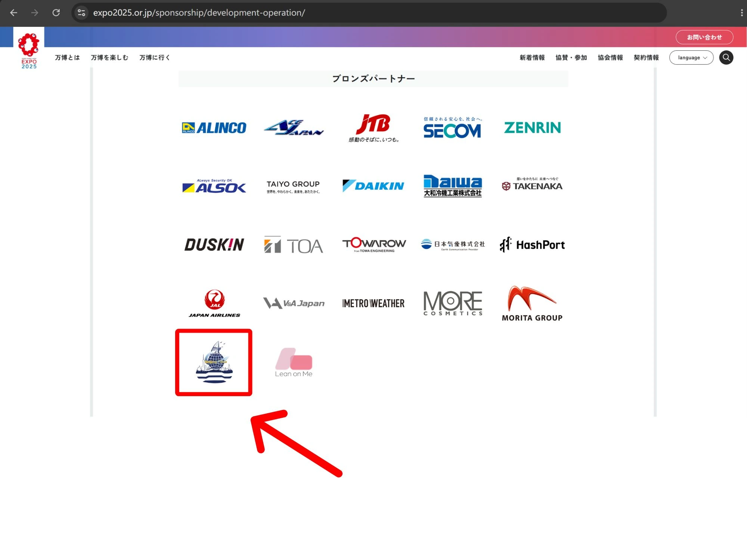Open the site search magnifier icon
The width and height of the screenshot is (747, 560).
pos(726,57)
